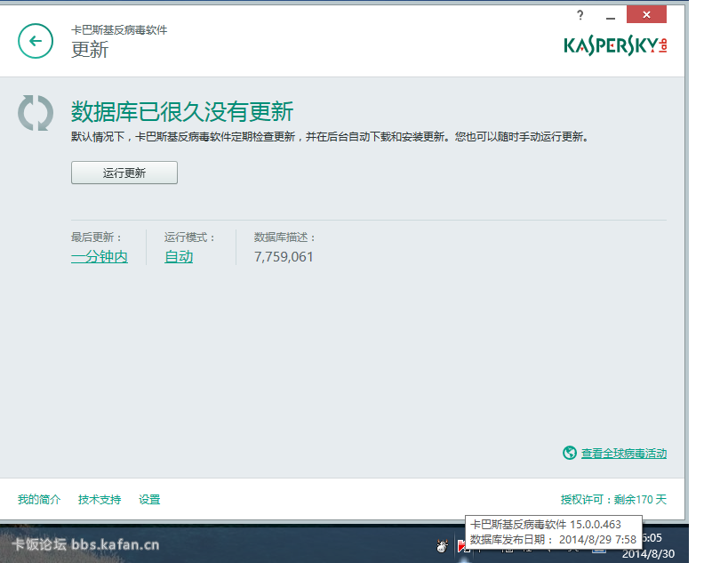Click the Kaspersky Lab logo
The image size is (728, 563).
[615, 46]
